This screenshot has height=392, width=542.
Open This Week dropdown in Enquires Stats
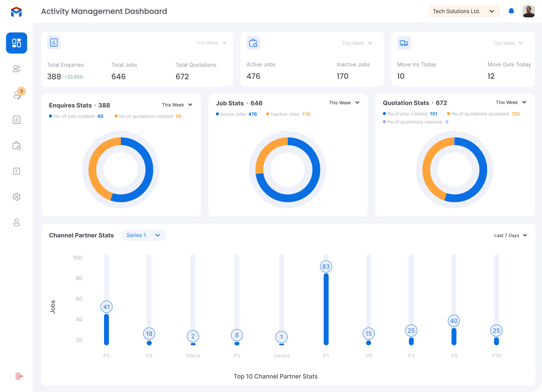177,105
